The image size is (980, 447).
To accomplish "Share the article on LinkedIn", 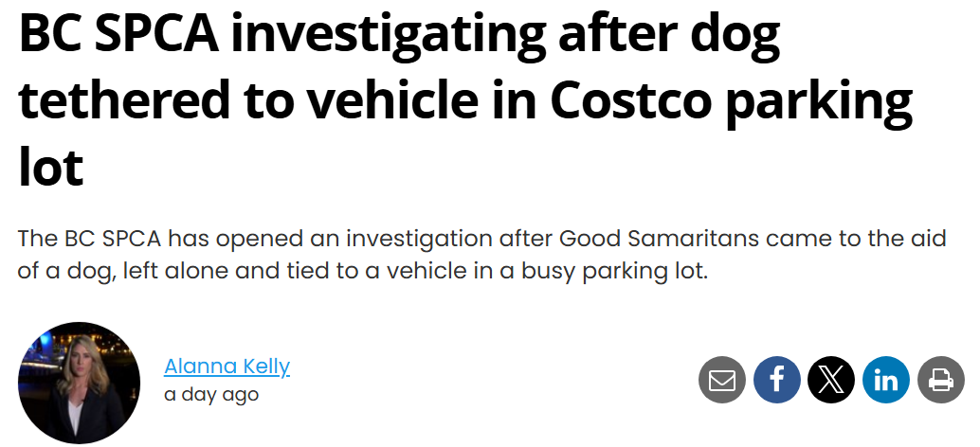I will 885,380.
